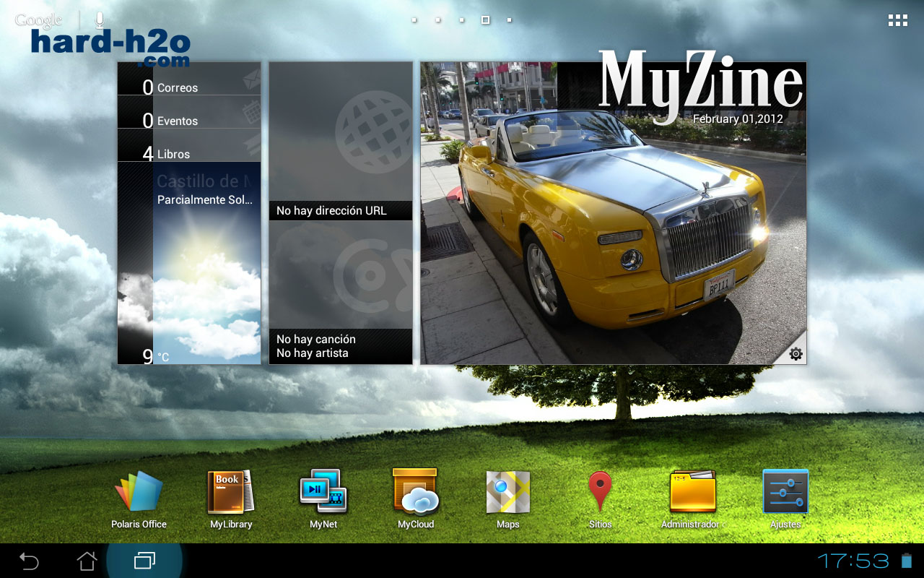Open the clock in the status bar
The height and width of the screenshot is (578, 924).
click(x=853, y=561)
